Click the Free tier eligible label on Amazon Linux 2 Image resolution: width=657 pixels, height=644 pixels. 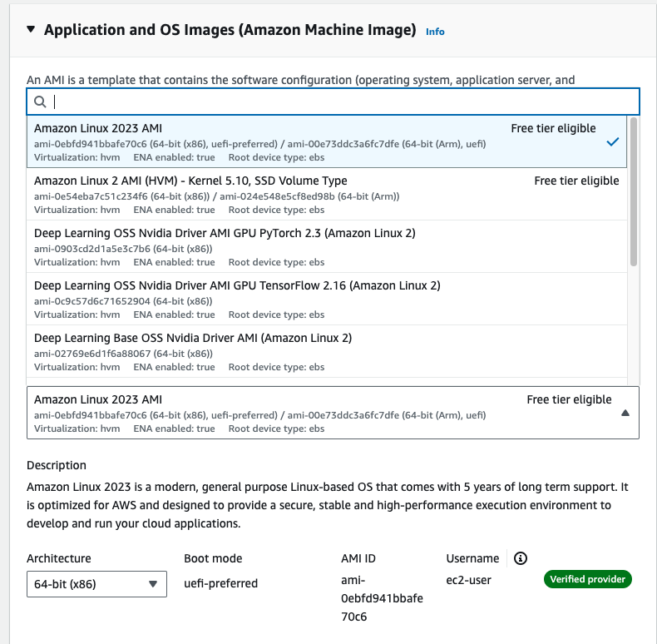pyautogui.click(x=576, y=181)
